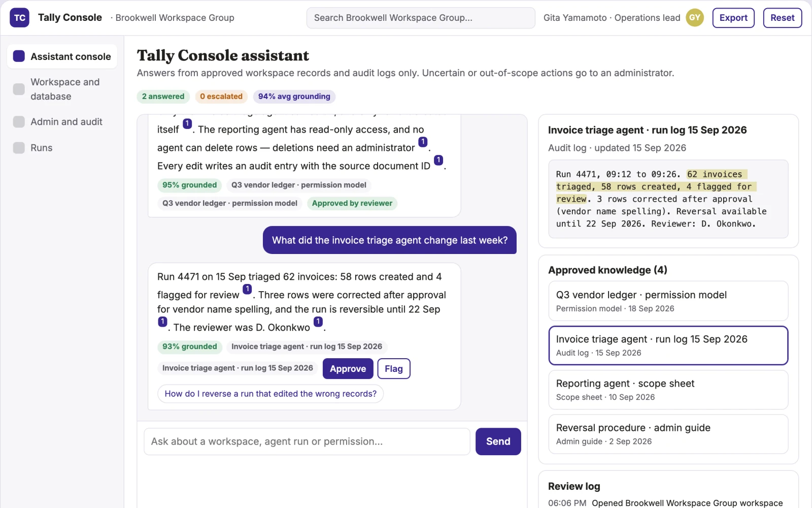Screen dimensions: 812x508
Task: Click the 95% grounded badge
Action: pyautogui.click(x=189, y=185)
